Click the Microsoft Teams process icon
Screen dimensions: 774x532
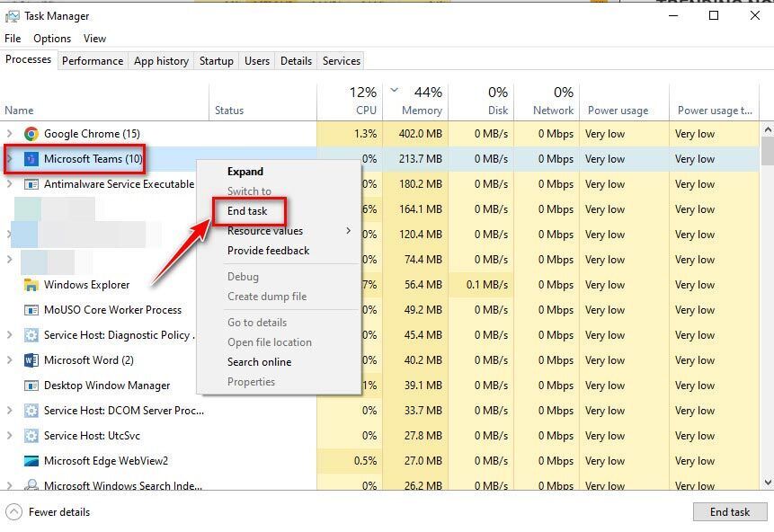(x=31, y=159)
